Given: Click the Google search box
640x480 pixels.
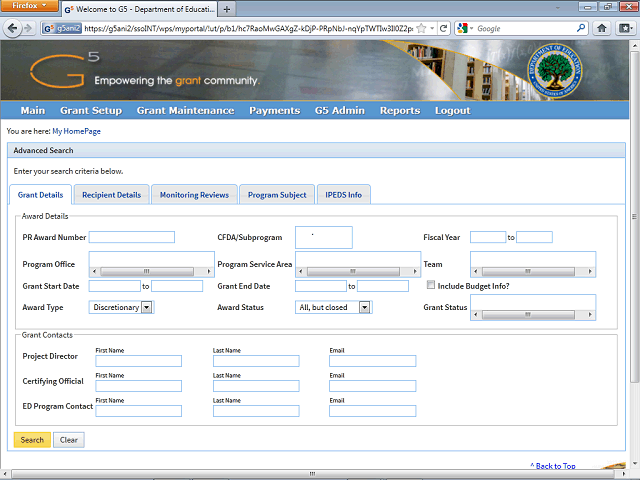Looking at the screenshot, I should [x=525, y=28].
